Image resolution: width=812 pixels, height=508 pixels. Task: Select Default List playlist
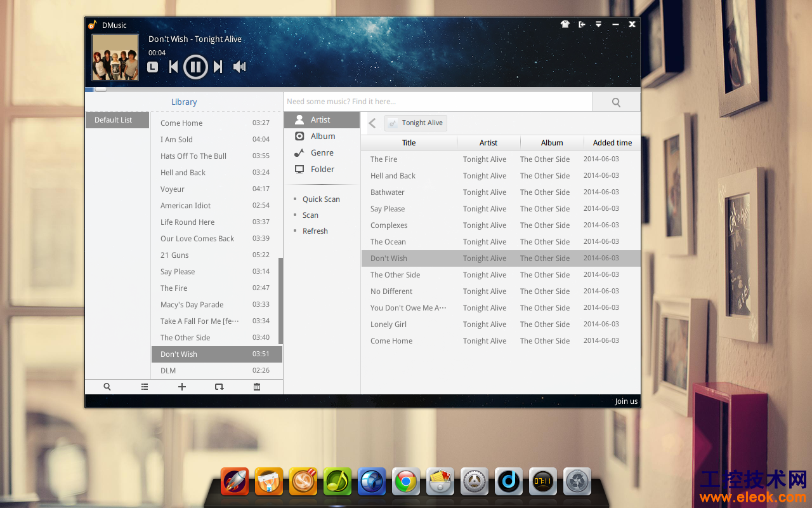117,120
